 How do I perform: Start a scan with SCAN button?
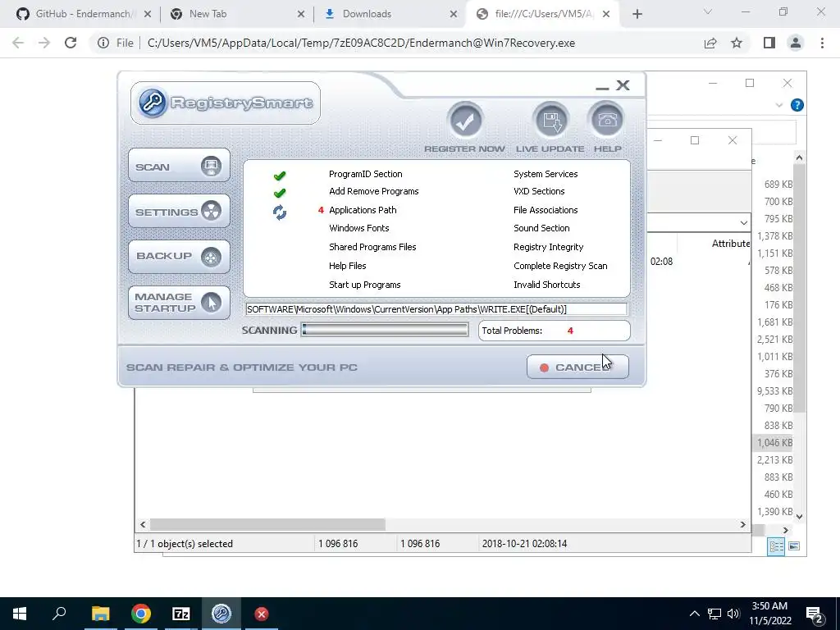[179, 166]
